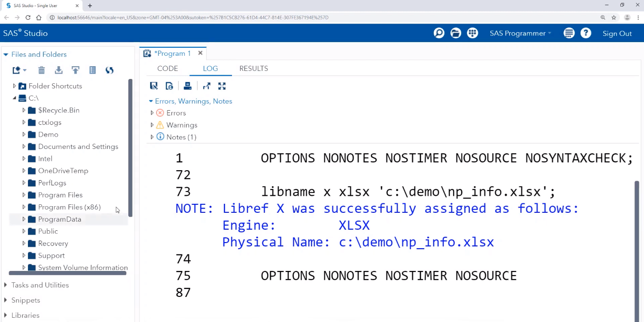The height and width of the screenshot is (322, 644).
Task: Select the OneDriveTemp folder
Action: coord(63,171)
